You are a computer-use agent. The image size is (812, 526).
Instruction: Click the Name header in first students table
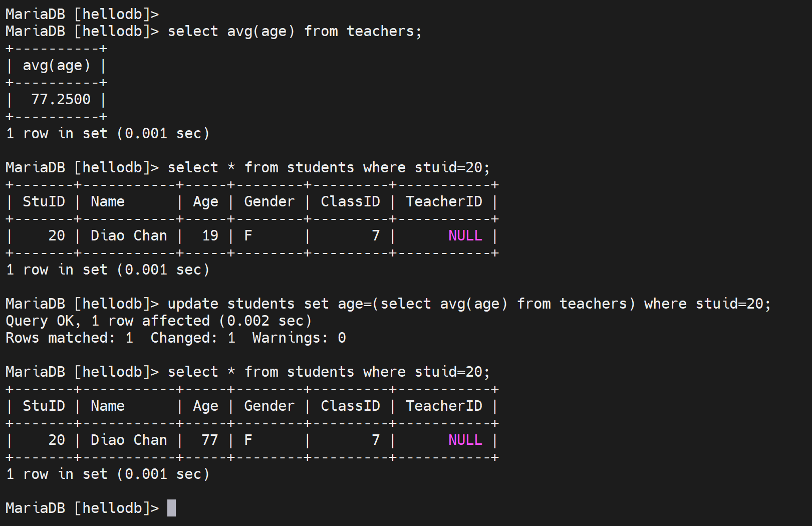(x=108, y=201)
